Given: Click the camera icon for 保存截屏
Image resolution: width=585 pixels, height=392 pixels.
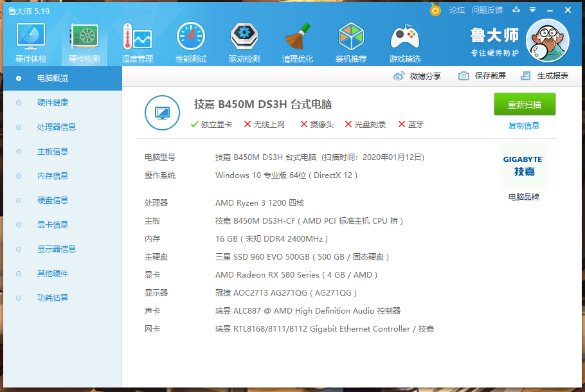Looking at the screenshot, I should (x=464, y=76).
